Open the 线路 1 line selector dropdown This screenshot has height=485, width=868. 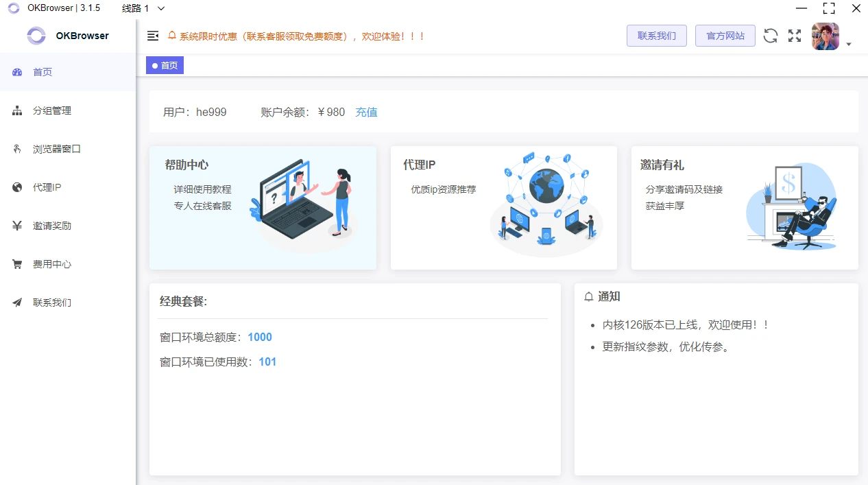point(143,8)
